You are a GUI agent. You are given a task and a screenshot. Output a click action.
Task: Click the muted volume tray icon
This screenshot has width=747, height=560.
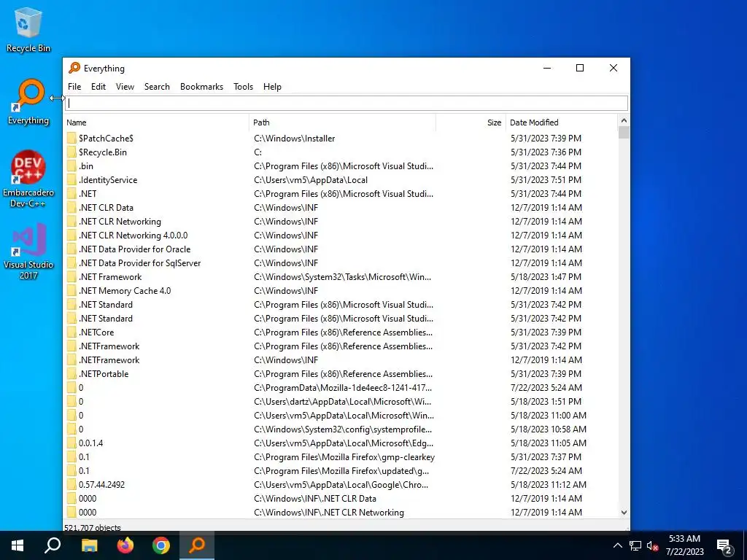(652, 545)
